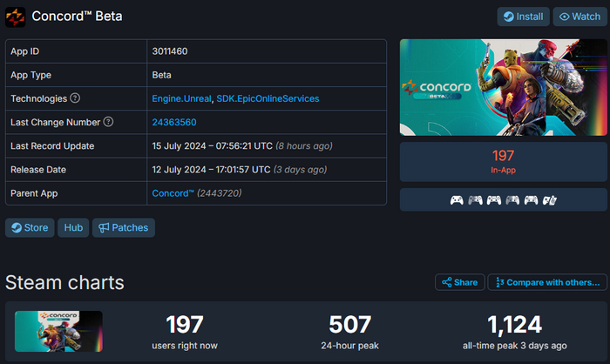Click the Share button in Steam charts
Image resolution: width=610 pixels, height=364 pixels.
459,282
